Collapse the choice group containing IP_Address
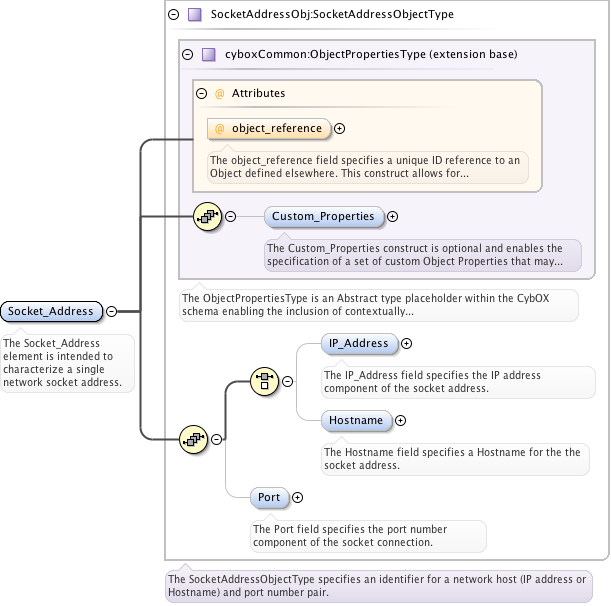Viewport: 611px width, 606px height. pos(288,381)
